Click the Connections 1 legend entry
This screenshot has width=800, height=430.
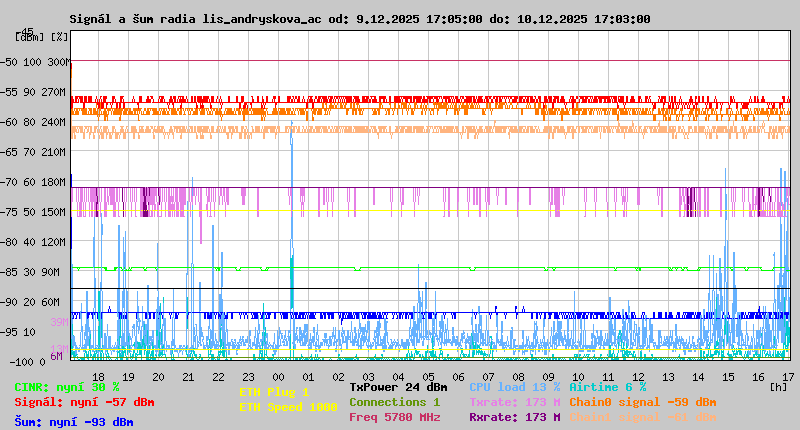(x=394, y=402)
